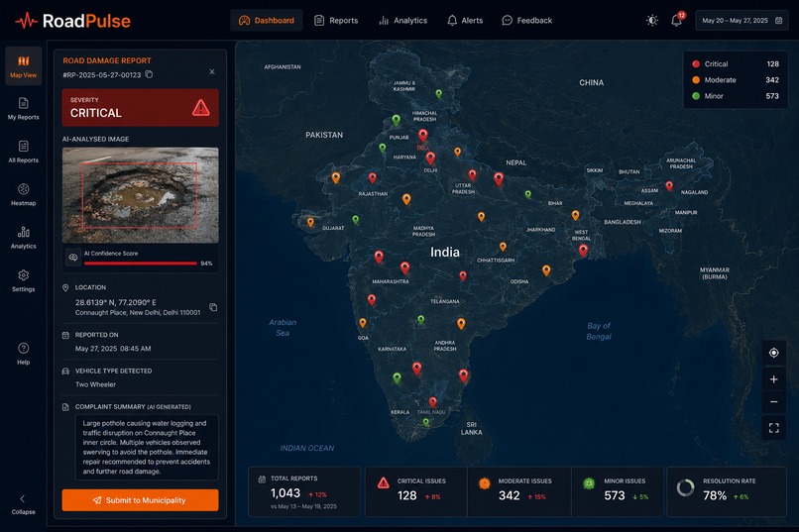This screenshot has height=532, width=799.
Task: Switch to the Heatmap view
Action: pos(24,194)
